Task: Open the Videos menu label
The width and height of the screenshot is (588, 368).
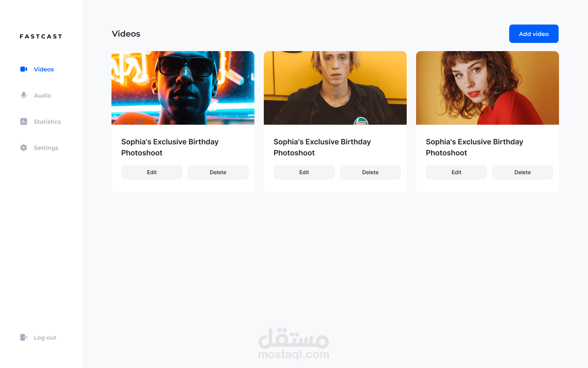Action: click(x=44, y=69)
